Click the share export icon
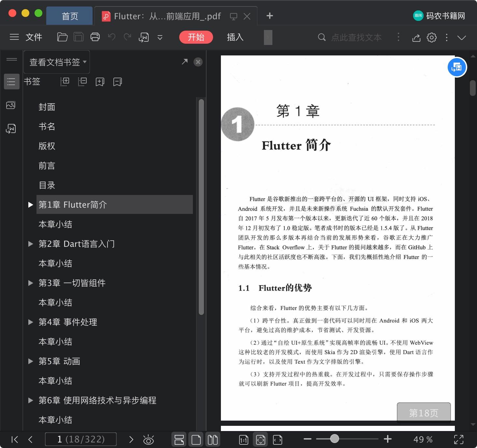The height and width of the screenshot is (448, 477). (416, 38)
